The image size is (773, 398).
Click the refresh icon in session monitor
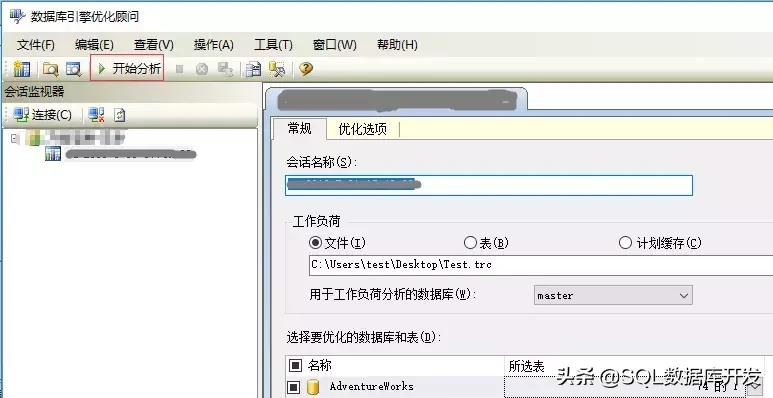tap(120, 115)
